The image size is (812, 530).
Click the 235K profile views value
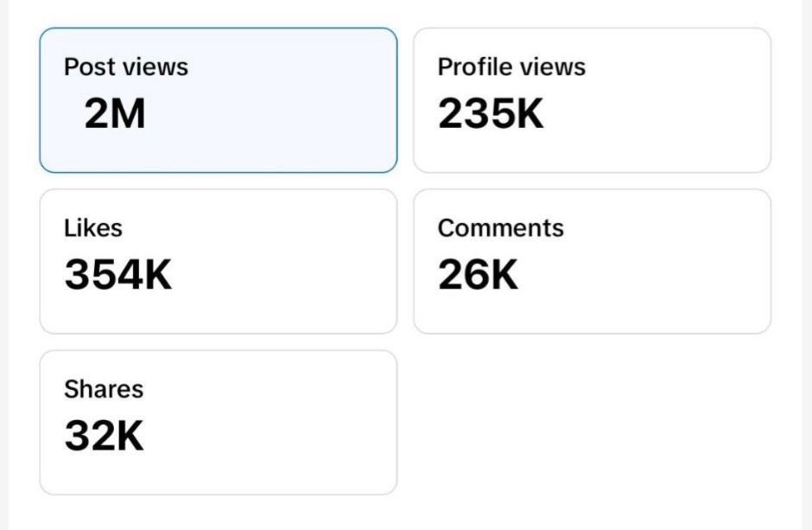491,113
